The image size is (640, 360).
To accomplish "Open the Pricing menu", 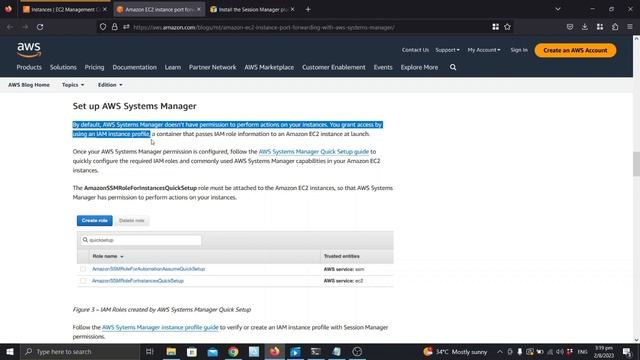I will point(94,67).
